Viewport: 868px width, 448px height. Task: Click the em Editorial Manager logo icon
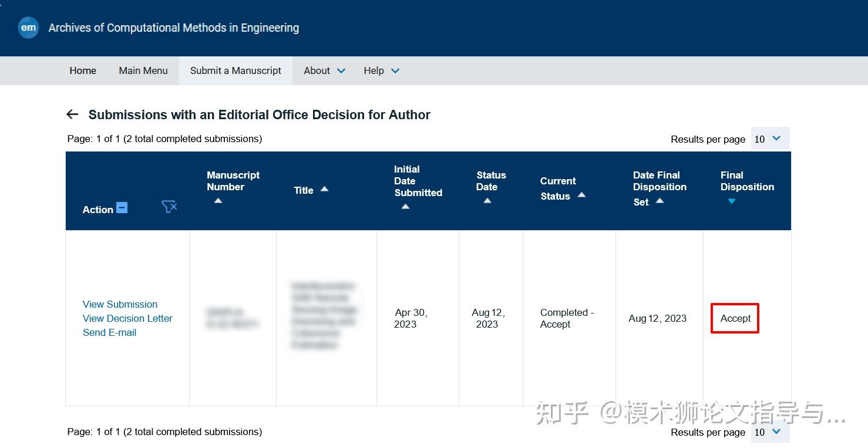click(28, 27)
